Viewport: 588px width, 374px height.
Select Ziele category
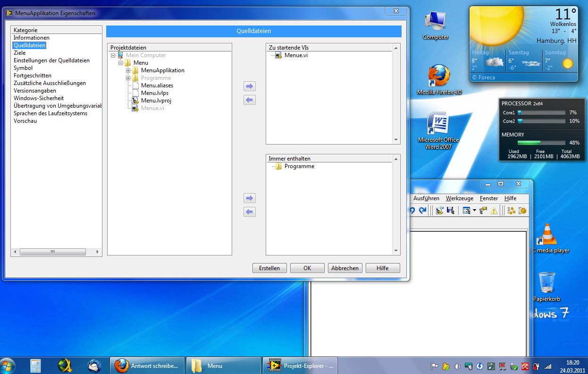19,53
